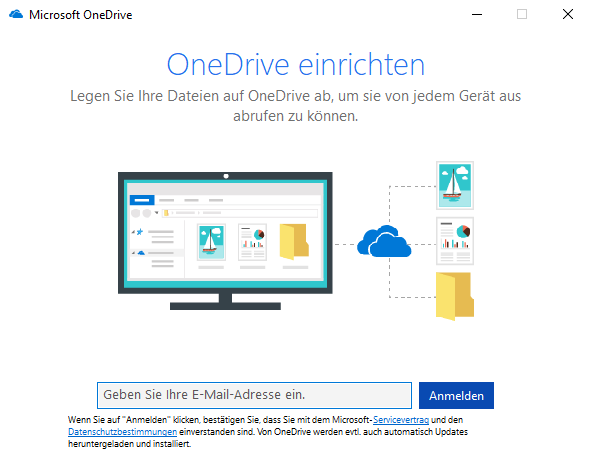
Task: Click the blue OneDrive cloud in illustration
Action: [384, 242]
